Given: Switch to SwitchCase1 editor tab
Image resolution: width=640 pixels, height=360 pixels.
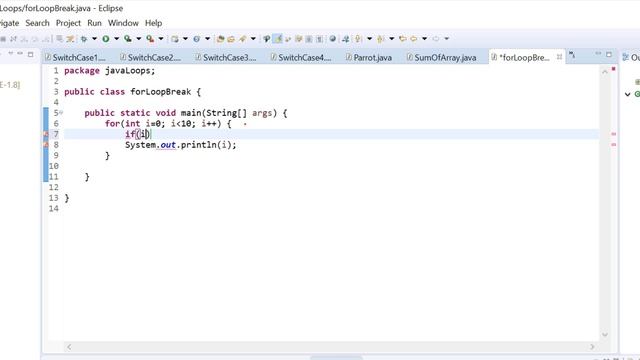Looking at the screenshot, I should (75, 58).
